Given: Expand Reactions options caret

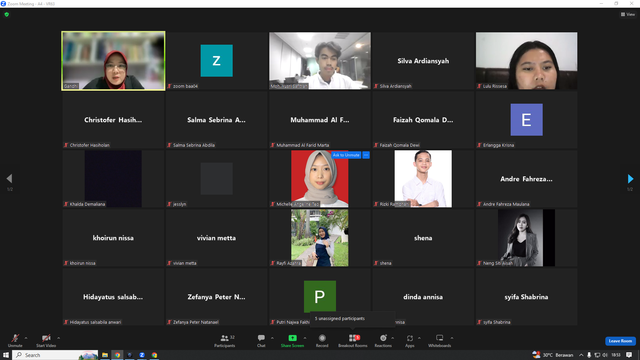Looking at the screenshot, I should [x=393, y=338].
